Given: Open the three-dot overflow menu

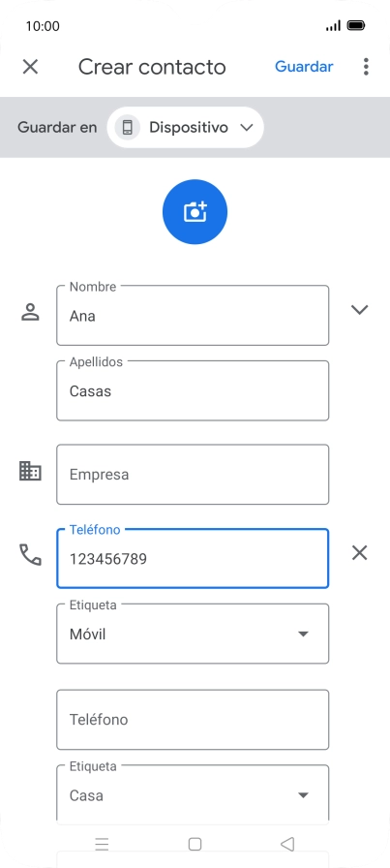Looking at the screenshot, I should pos(366,67).
